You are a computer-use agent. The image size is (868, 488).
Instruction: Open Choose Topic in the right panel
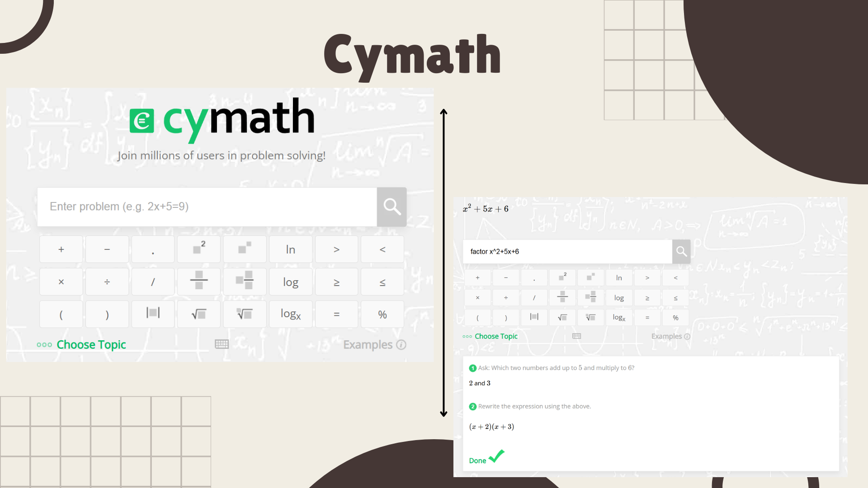click(x=490, y=336)
